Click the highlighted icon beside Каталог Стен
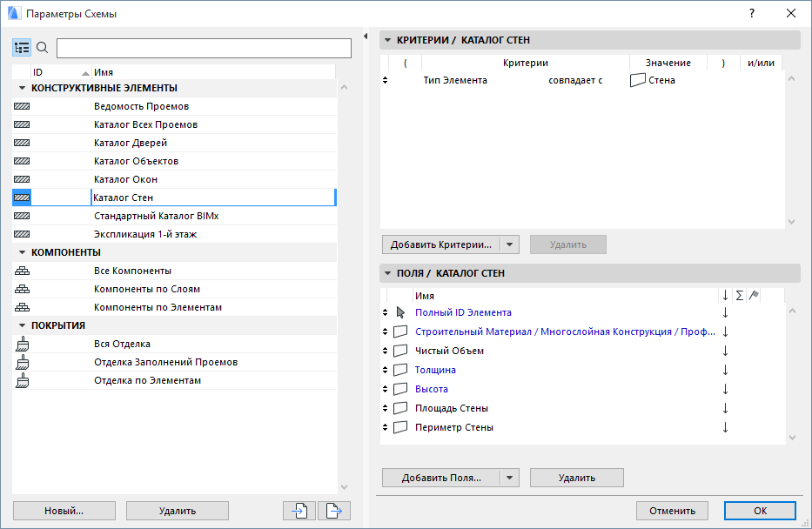 coord(22,198)
